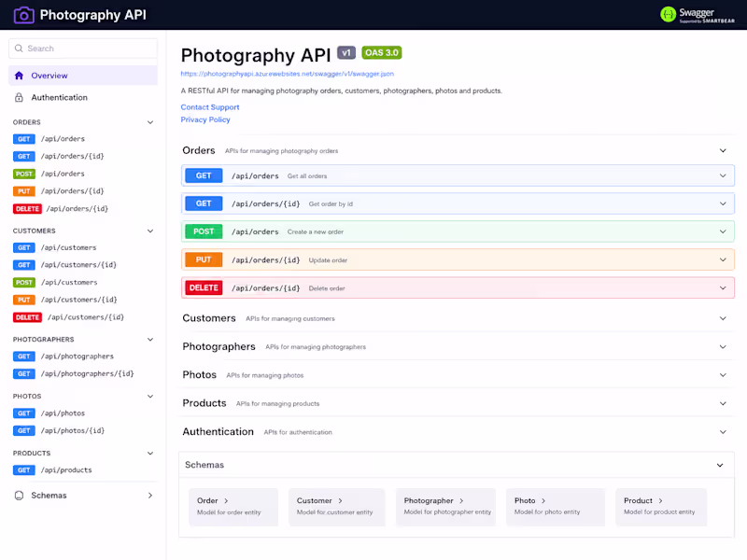This screenshot has height=560, width=747.
Task: Open the swagger.json URL link
Action: [x=288, y=74]
